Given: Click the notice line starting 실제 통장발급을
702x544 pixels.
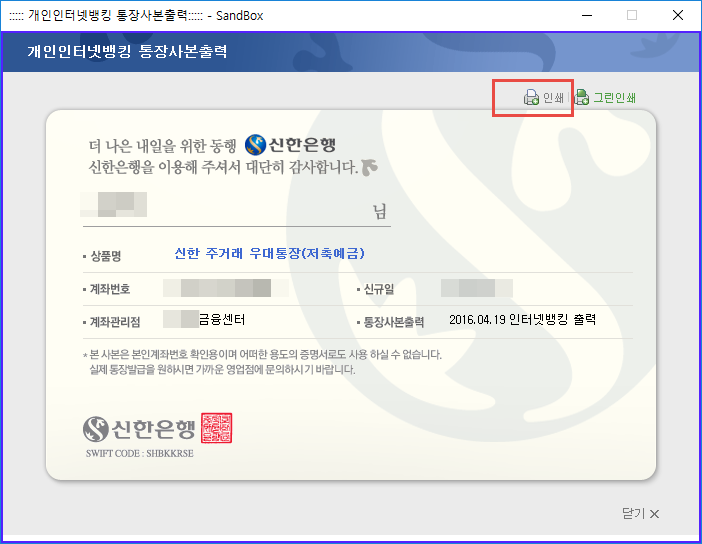Looking at the screenshot, I should coord(223,370).
